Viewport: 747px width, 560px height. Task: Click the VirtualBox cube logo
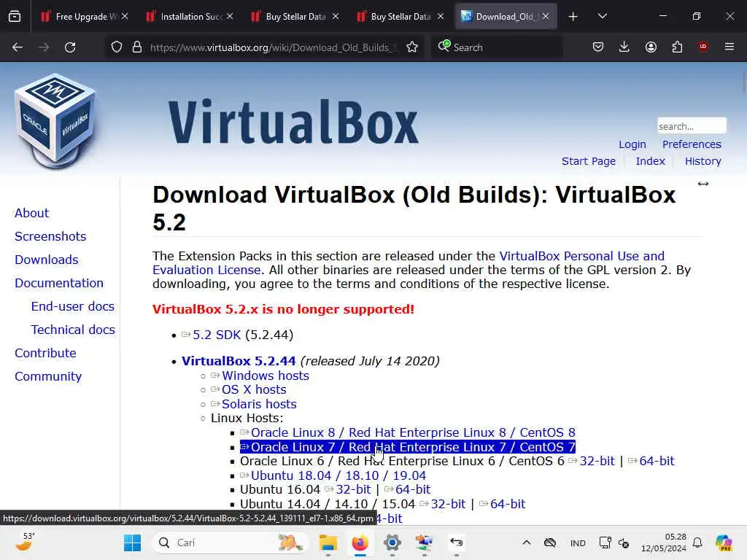pyautogui.click(x=55, y=120)
